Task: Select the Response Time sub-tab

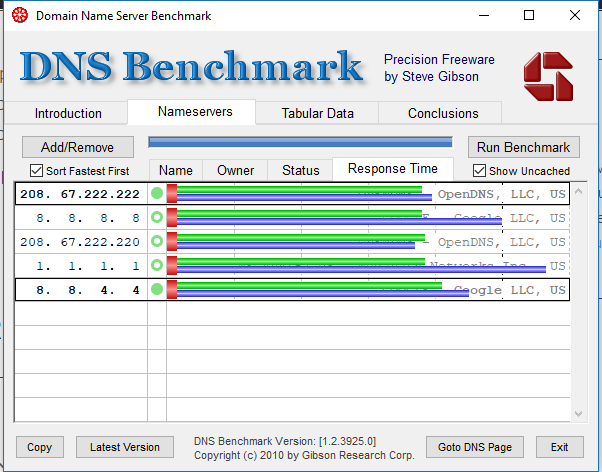Action: pos(393,169)
